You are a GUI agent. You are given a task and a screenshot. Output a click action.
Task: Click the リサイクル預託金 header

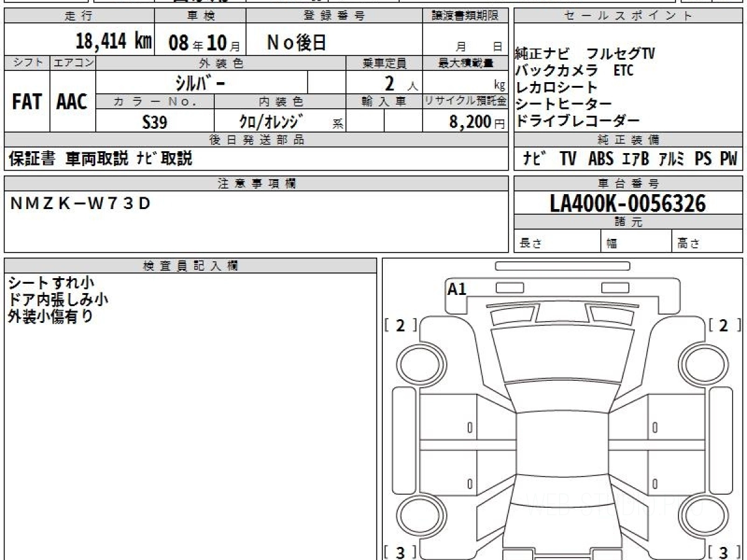pyautogui.click(x=466, y=101)
